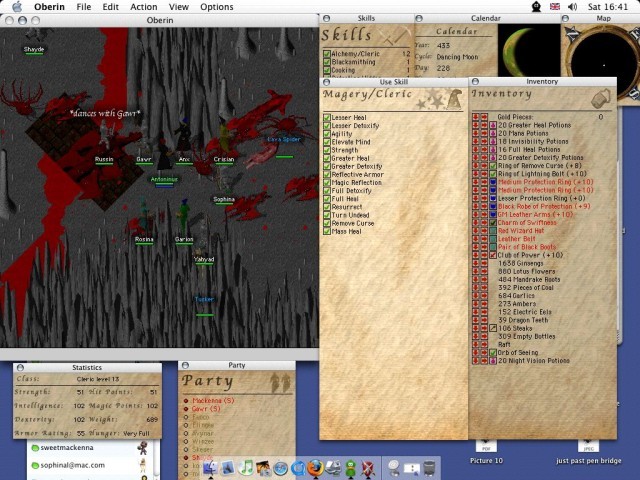The height and width of the screenshot is (480, 640).
Task: Click the down arrow beside Dragon Teeth
Action: click(x=476, y=320)
